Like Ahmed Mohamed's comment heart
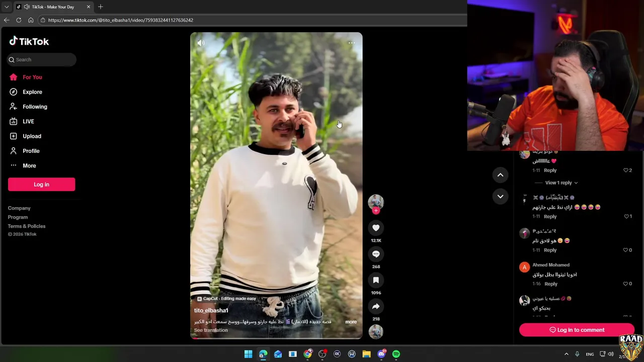This screenshot has width=644, height=362. (x=626, y=284)
